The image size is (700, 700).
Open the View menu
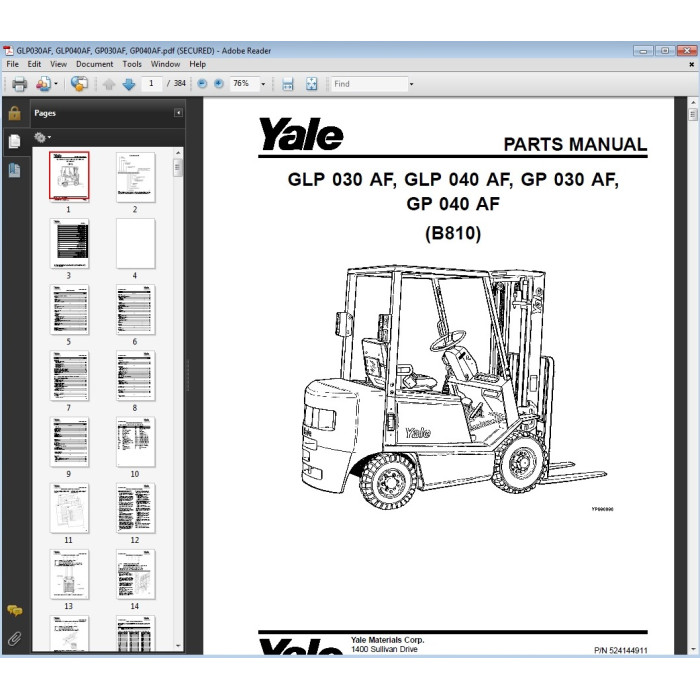(x=58, y=64)
